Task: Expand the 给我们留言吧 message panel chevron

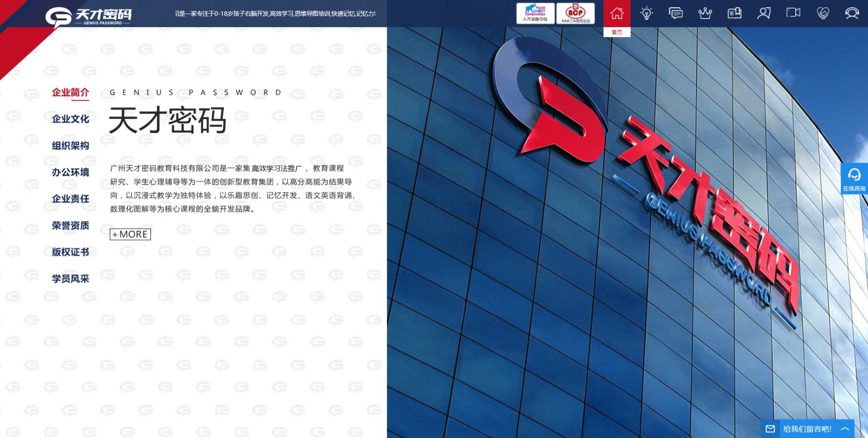Action: [x=845, y=429]
